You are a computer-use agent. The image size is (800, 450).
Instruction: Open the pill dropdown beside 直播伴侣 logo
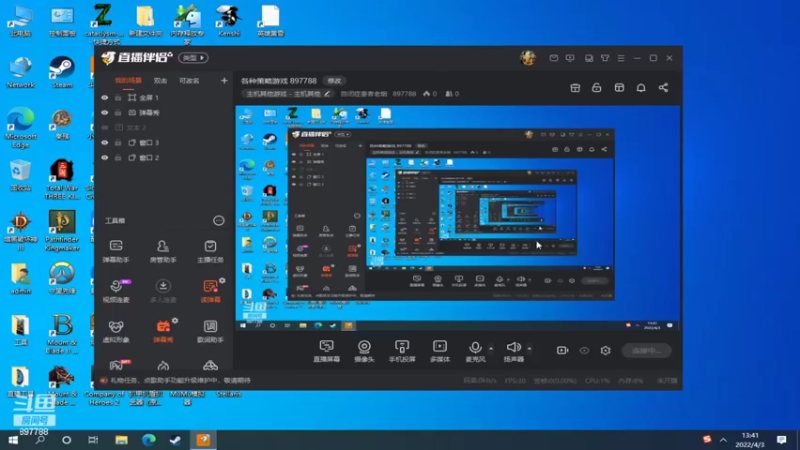193,58
